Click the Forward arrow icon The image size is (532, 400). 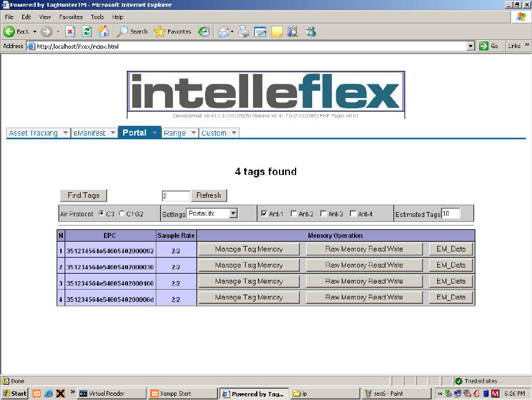pyautogui.click(x=46, y=31)
